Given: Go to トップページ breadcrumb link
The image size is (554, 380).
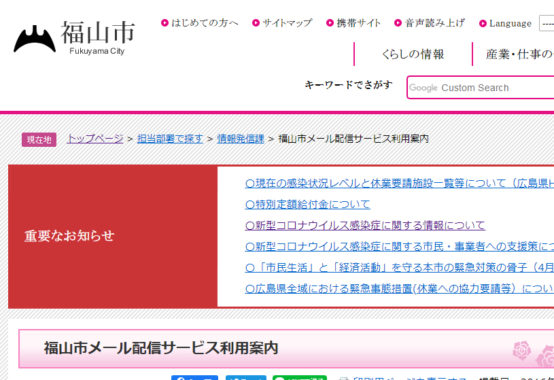Looking at the screenshot, I should pos(95,139).
